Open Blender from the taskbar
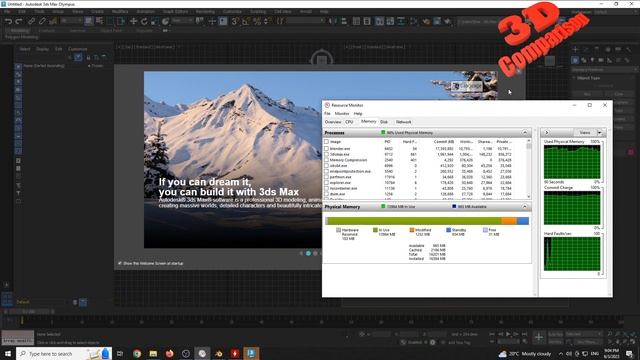 click(218, 353)
